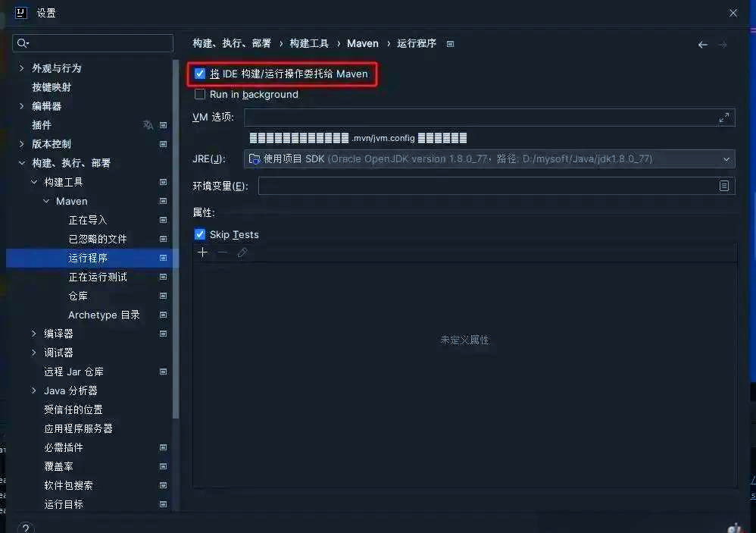This screenshot has height=533, width=756.
Task: Click project icon on the 构建工具 row
Action: click(x=164, y=182)
